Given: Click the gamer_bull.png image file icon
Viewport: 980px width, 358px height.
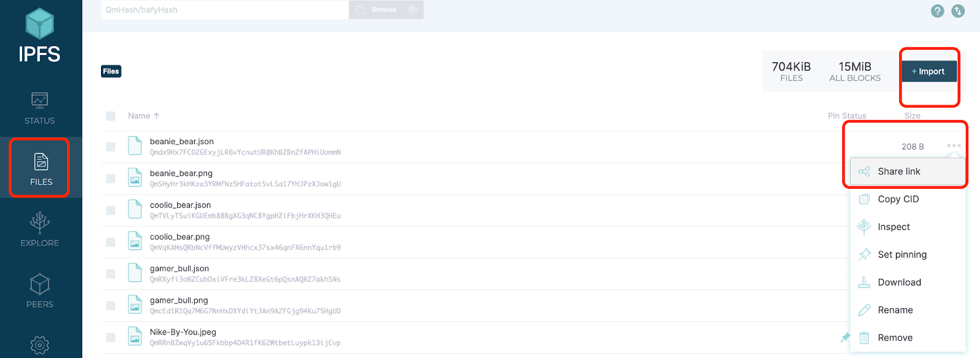Looking at the screenshot, I should click(x=135, y=305).
